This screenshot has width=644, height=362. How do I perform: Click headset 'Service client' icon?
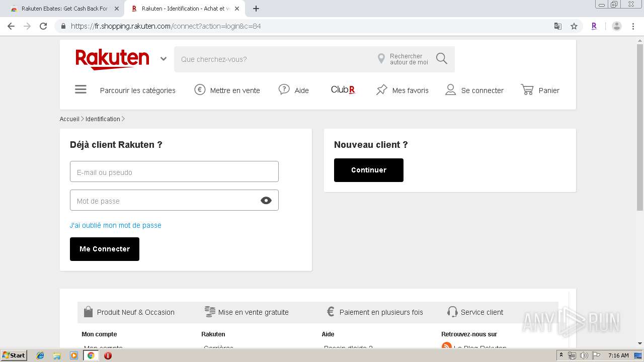pyautogui.click(x=452, y=312)
